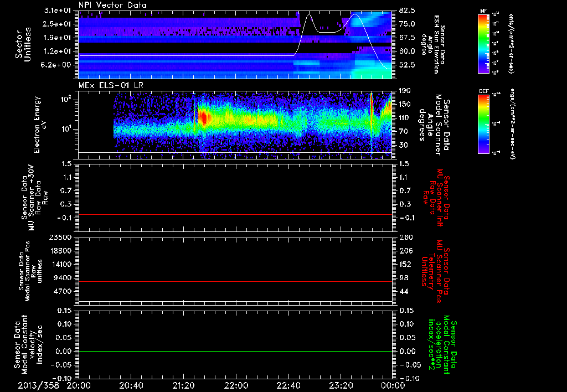567x392 pixels.
Task: Click the first peak of the white Sun elevation curve
Action: point(309,14)
